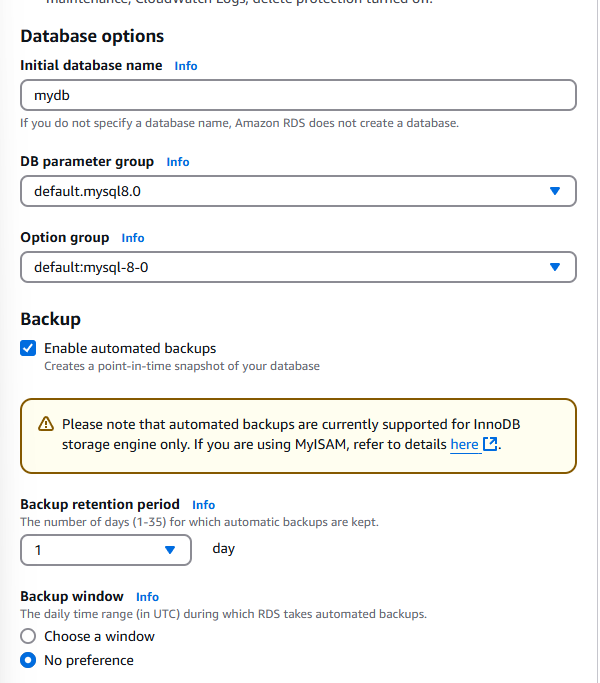This screenshot has height=683, width=600.
Task: Click the "Choose a window" label text
Action: (99, 636)
